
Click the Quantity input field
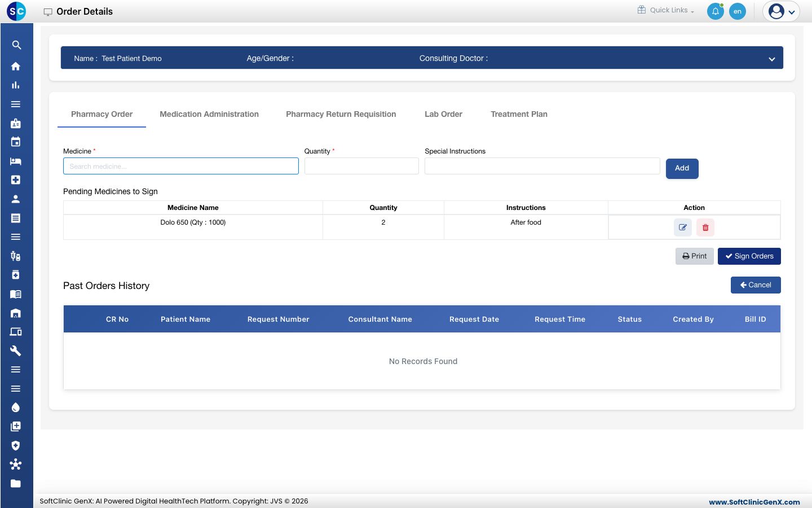coord(361,166)
